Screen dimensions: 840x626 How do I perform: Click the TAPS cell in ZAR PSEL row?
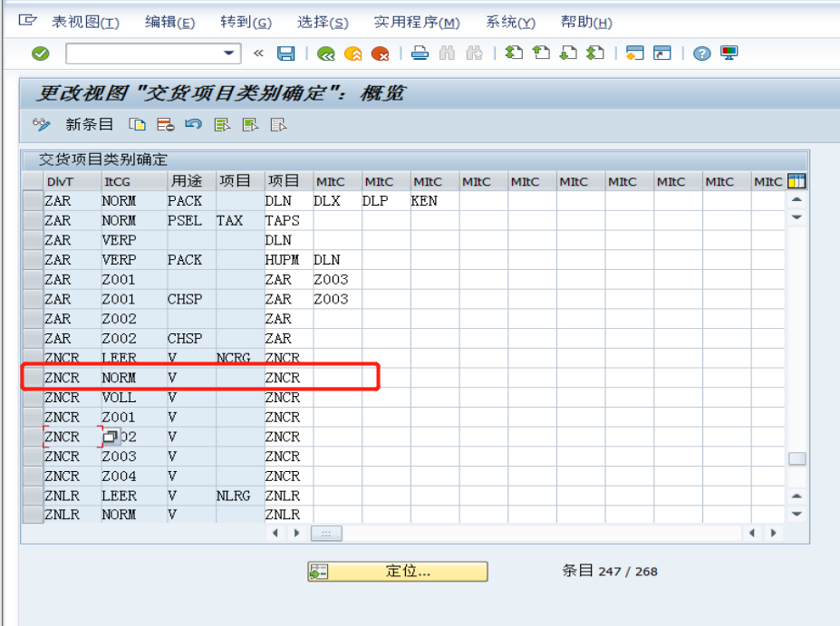point(289,221)
